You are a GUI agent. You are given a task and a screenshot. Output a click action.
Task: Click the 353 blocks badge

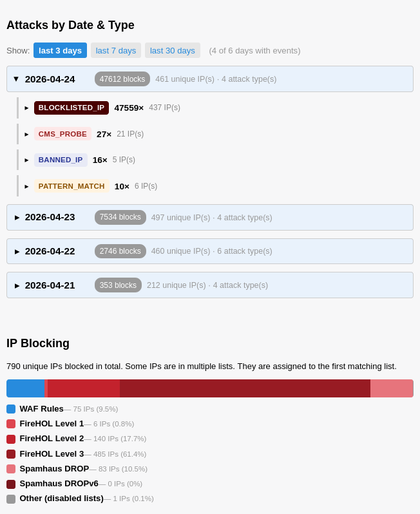(118, 285)
